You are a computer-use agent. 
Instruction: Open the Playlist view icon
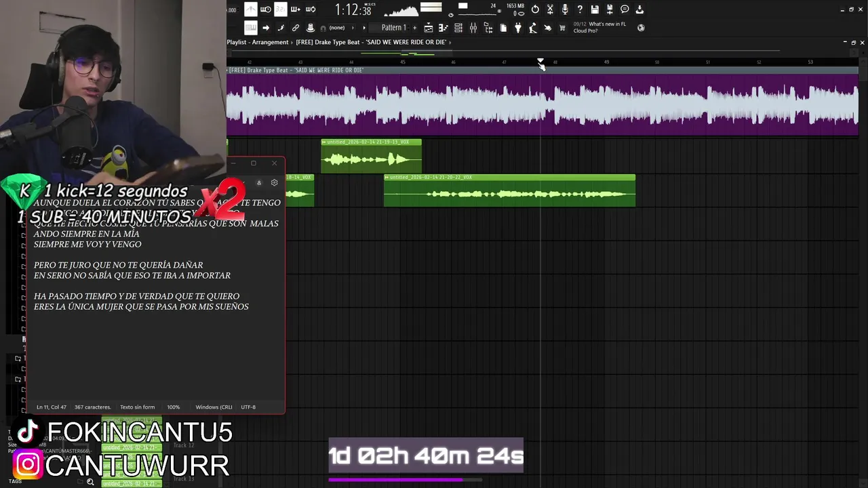point(429,28)
